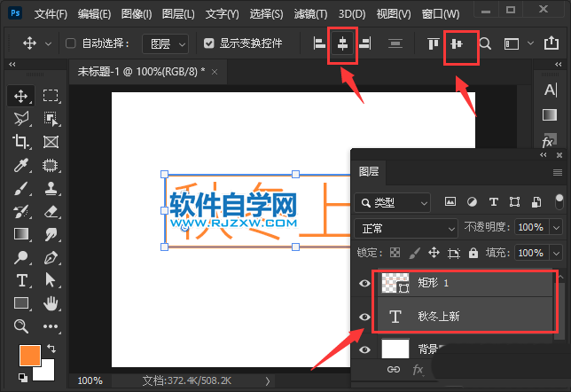Open the 滤镜(T) menu
The height and width of the screenshot is (392, 571).
pos(310,14)
